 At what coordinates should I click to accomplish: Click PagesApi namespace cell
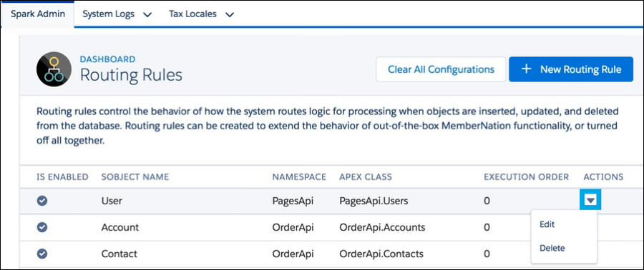click(293, 201)
